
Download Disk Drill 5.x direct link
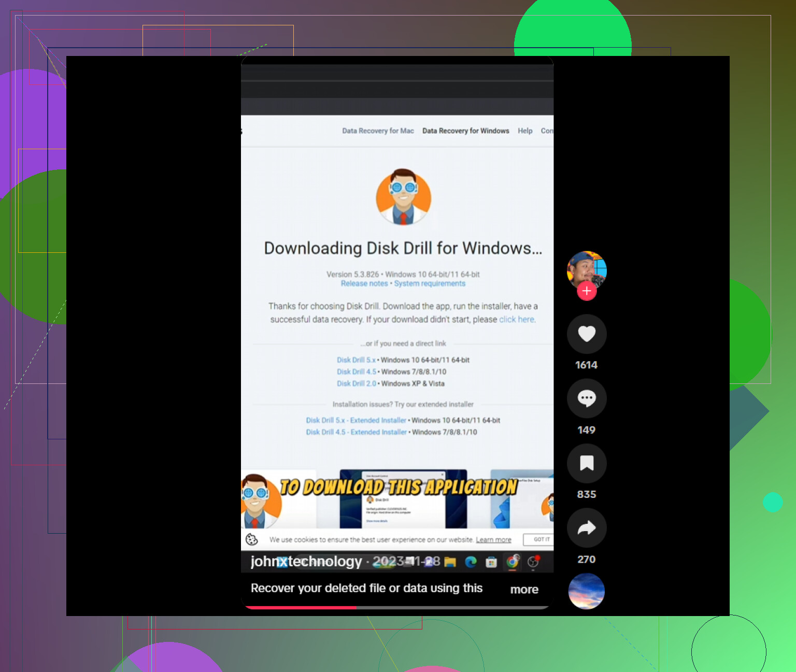tap(356, 360)
